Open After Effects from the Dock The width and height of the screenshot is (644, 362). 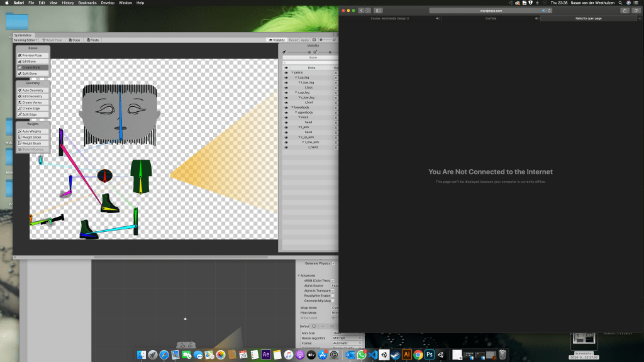click(266, 354)
